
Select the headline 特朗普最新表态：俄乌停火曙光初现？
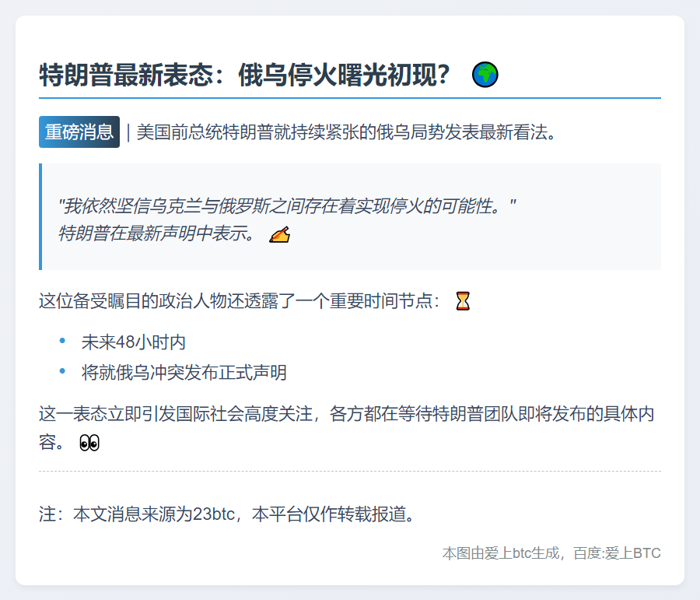click(245, 75)
